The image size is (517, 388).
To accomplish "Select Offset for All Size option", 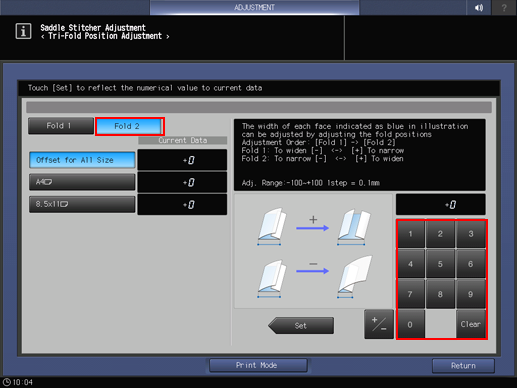I will click(x=82, y=160).
